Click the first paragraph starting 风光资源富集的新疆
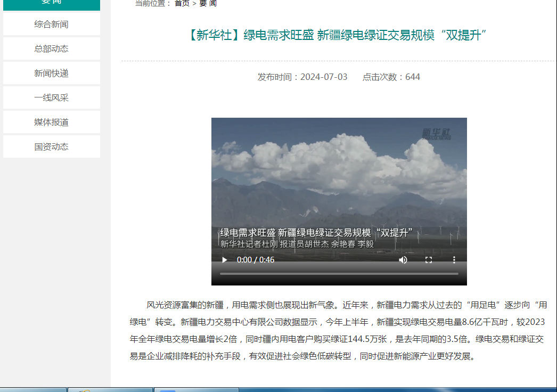557x392 pixels. [x=338, y=331]
